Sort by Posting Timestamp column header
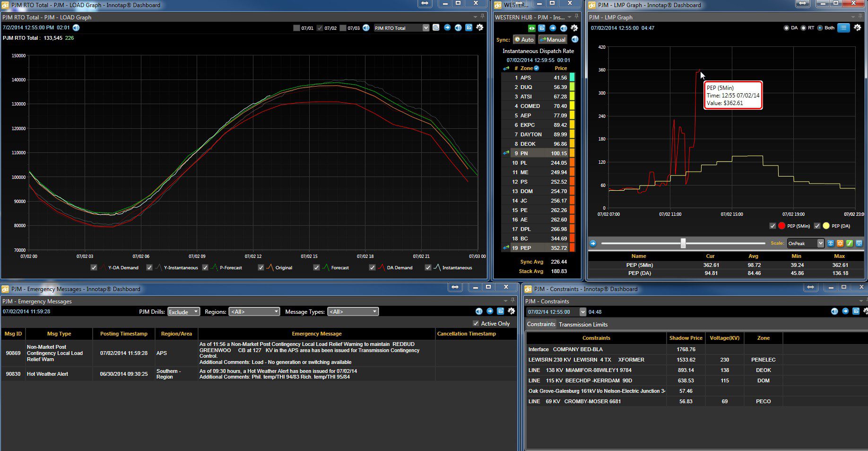 (124, 334)
